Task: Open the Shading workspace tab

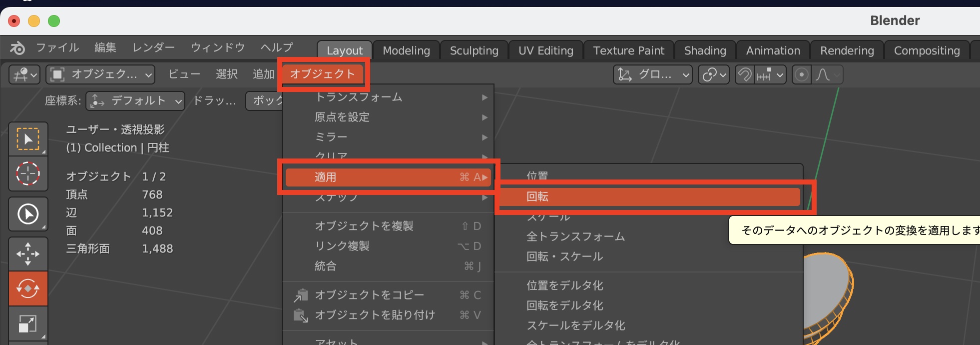Action: [x=705, y=50]
